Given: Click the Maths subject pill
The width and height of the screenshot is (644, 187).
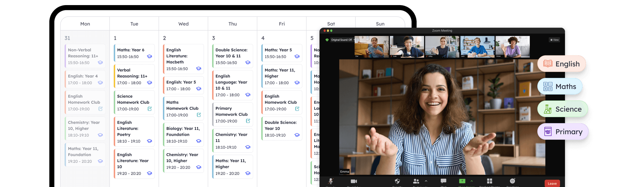Looking at the screenshot, I should click(x=560, y=87).
